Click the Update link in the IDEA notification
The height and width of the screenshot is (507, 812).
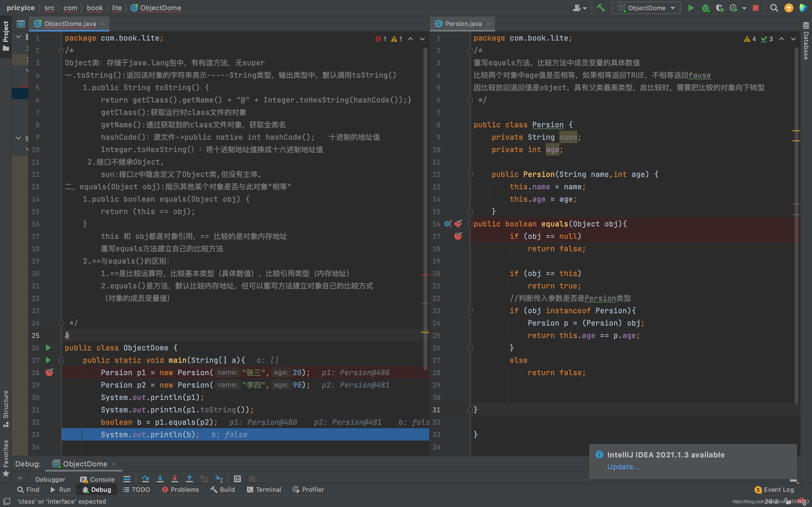coord(623,466)
